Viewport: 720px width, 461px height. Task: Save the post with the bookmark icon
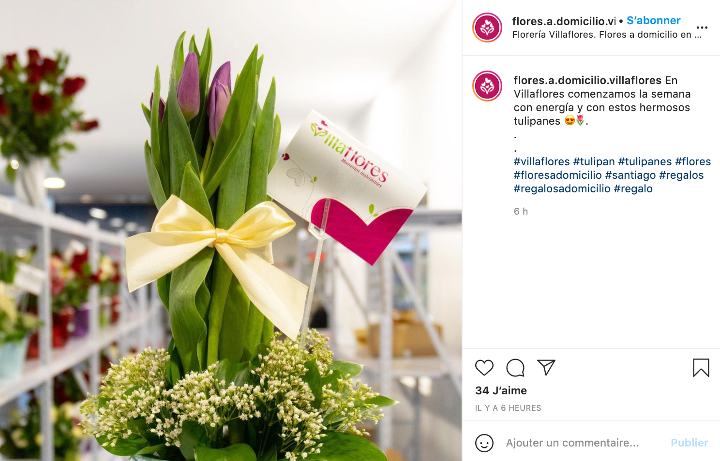pos(701,368)
